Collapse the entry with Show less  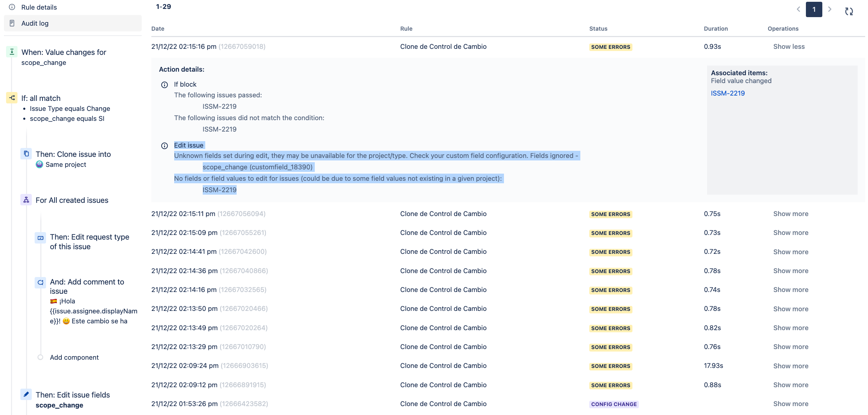point(789,46)
